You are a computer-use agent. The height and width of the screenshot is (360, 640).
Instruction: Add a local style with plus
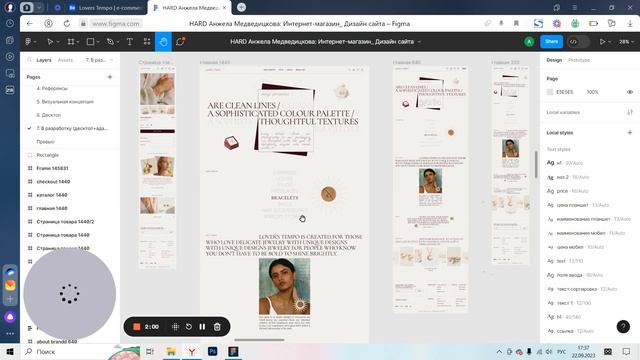(629, 133)
